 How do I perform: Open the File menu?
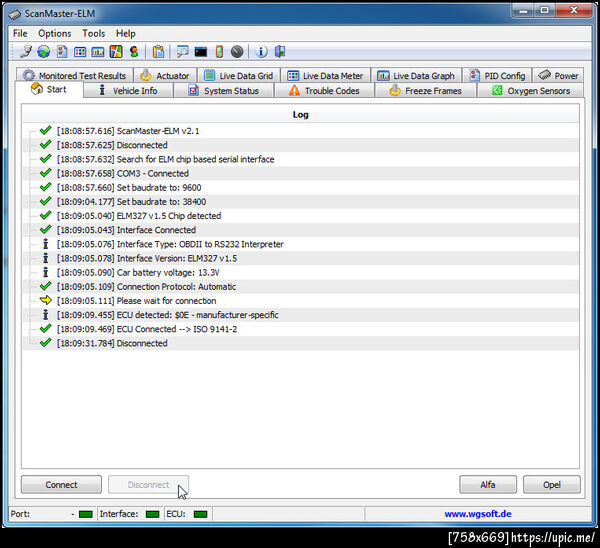click(x=20, y=33)
